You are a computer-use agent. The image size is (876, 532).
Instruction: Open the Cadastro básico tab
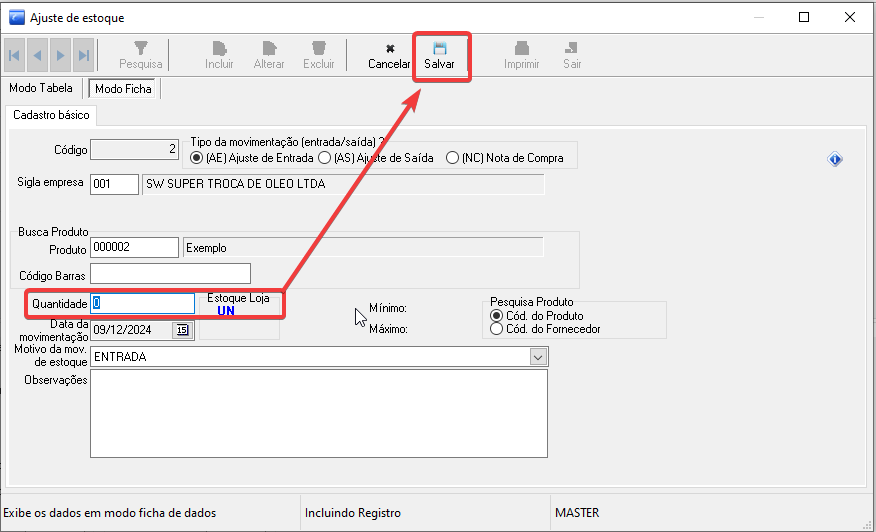click(51, 115)
